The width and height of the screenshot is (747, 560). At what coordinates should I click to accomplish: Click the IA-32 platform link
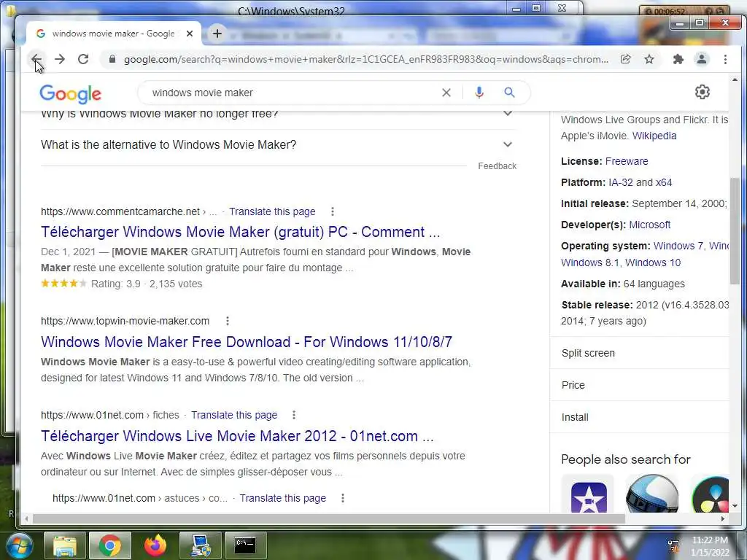click(x=621, y=182)
